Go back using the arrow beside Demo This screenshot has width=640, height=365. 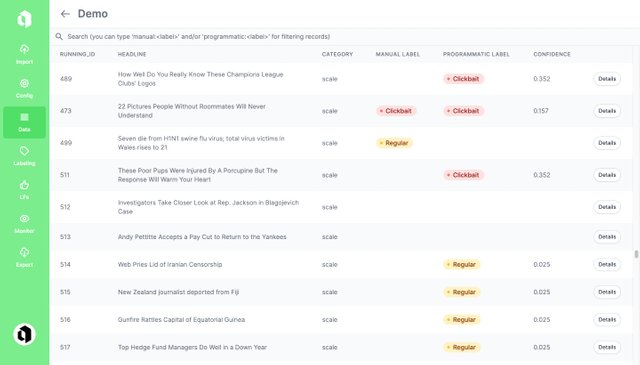point(65,14)
